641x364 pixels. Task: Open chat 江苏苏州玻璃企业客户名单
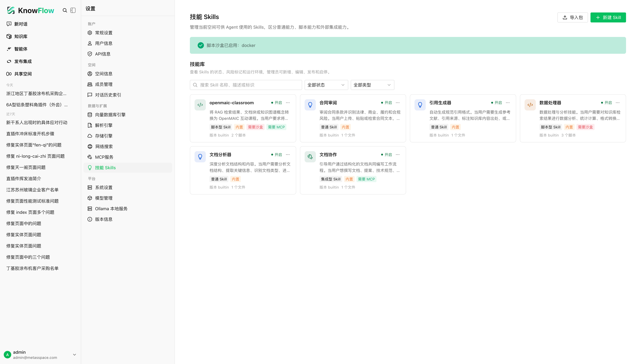33,190
